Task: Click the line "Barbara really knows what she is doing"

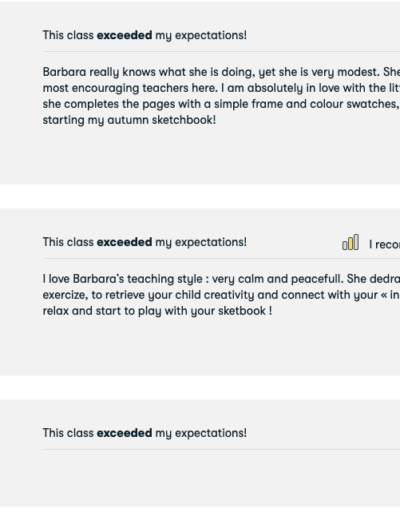Action: [x=221, y=72]
